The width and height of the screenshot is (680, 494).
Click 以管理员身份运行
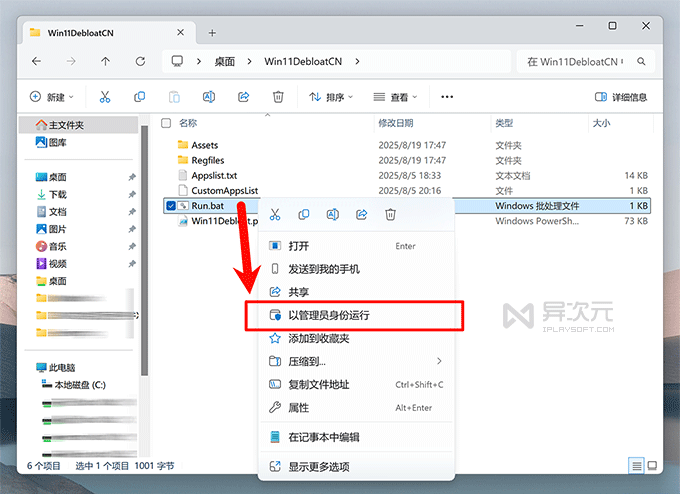click(x=356, y=315)
